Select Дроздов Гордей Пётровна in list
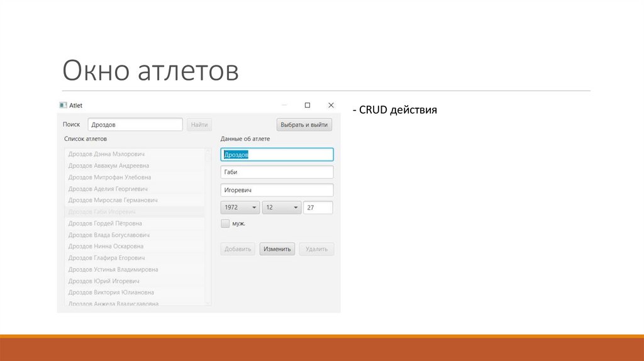The height and width of the screenshot is (361, 644). pos(135,223)
